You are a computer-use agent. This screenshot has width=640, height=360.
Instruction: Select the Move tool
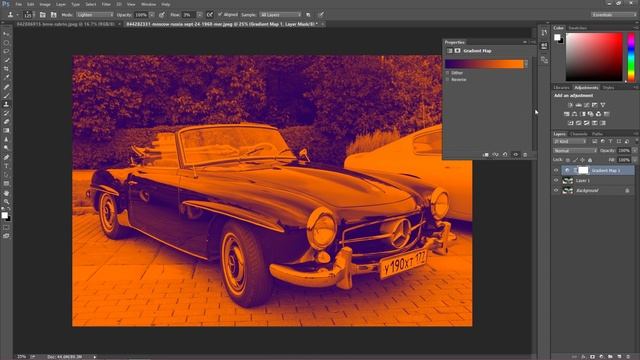coord(6,34)
